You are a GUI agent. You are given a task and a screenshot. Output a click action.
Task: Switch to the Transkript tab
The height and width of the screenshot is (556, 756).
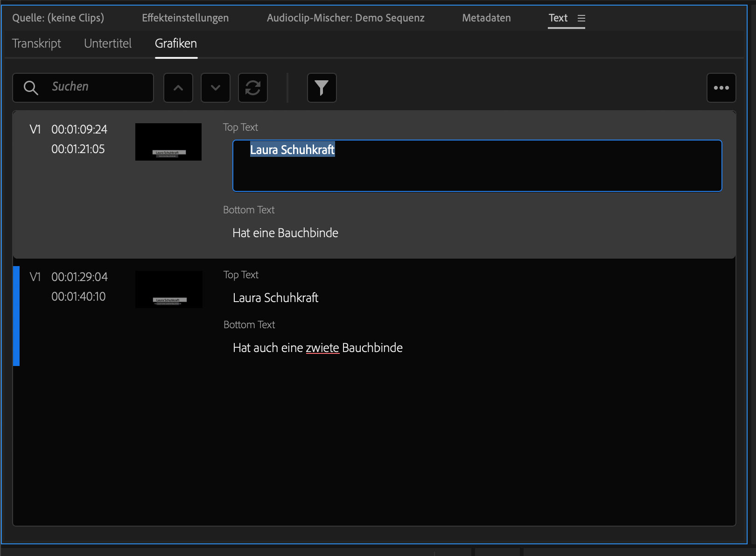tap(36, 43)
